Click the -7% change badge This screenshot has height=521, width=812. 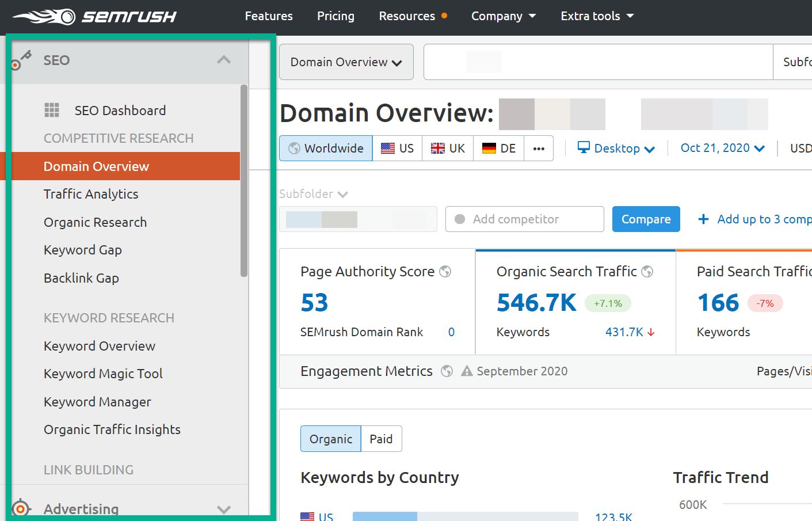click(765, 303)
